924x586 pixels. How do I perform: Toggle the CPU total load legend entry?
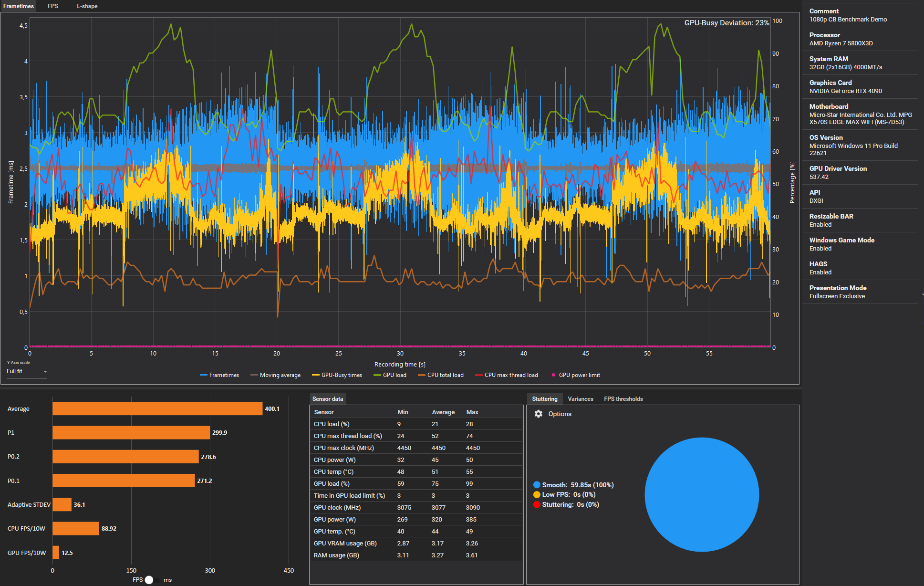tap(441, 375)
